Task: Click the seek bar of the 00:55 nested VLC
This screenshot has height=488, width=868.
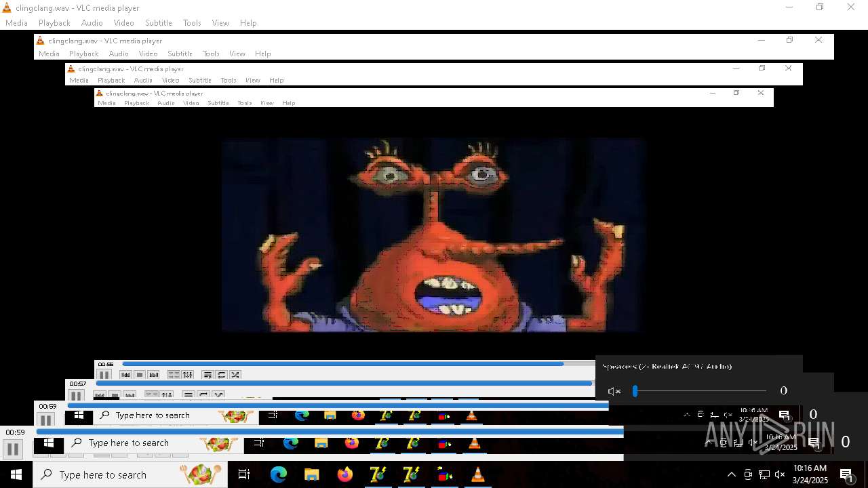Action: click(x=358, y=364)
